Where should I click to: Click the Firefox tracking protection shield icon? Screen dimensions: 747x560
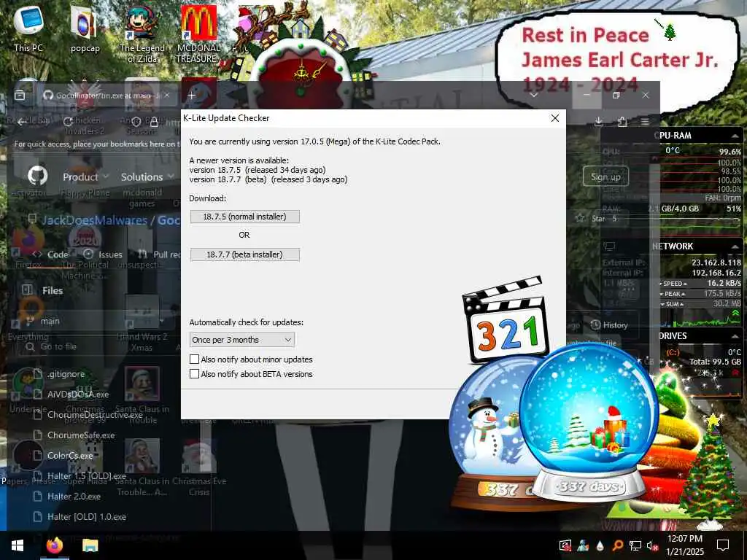[136, 122]
